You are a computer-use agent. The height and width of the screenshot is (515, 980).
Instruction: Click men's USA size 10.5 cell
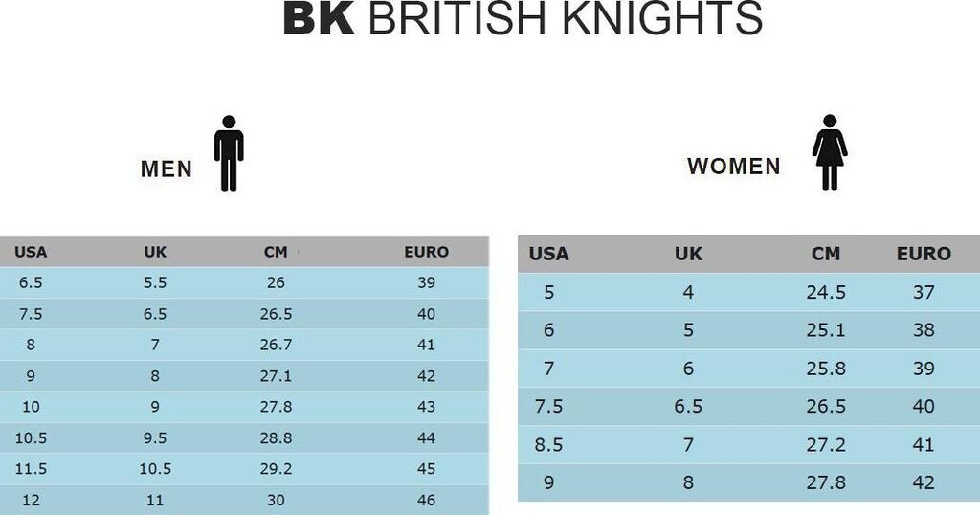[x=31, y=437]
